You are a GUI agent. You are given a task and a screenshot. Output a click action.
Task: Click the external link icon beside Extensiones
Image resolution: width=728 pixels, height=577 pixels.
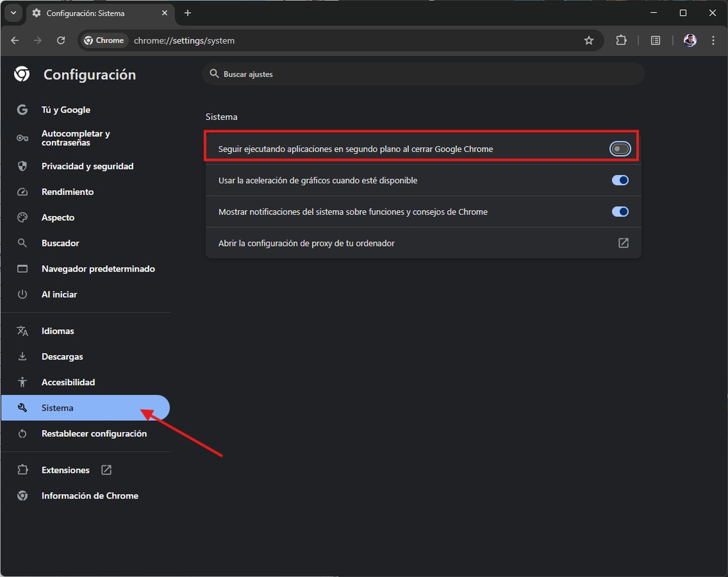[106, 470]
